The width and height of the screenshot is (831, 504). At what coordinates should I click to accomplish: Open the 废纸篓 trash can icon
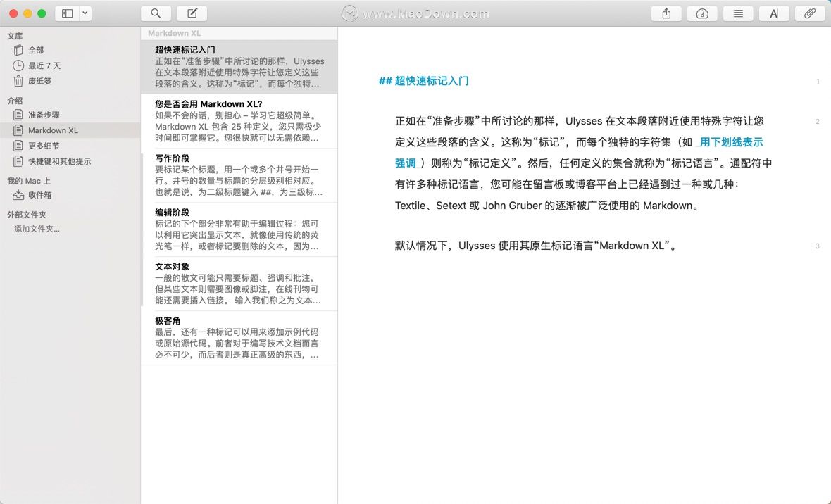coord(18,81)
